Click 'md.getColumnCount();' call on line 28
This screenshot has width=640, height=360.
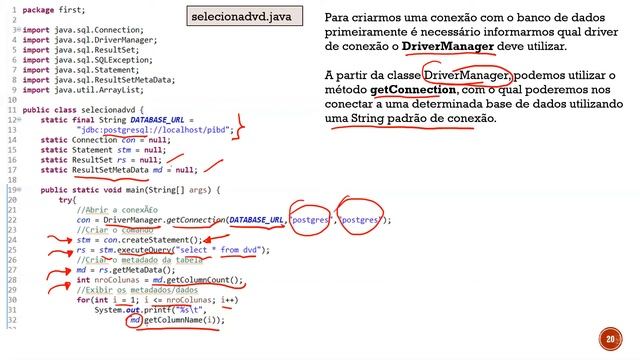pos(198,280)
